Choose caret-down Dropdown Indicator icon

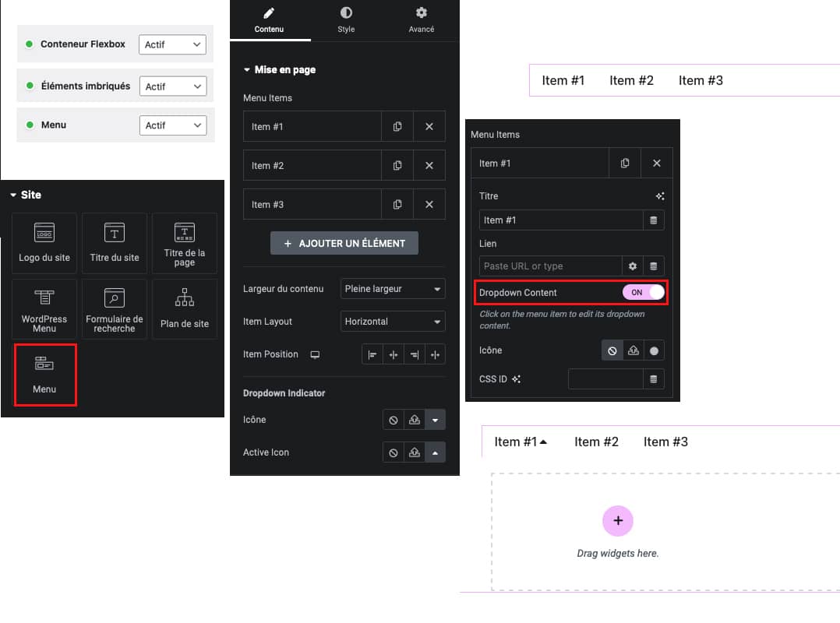click(x=435, y=421)
